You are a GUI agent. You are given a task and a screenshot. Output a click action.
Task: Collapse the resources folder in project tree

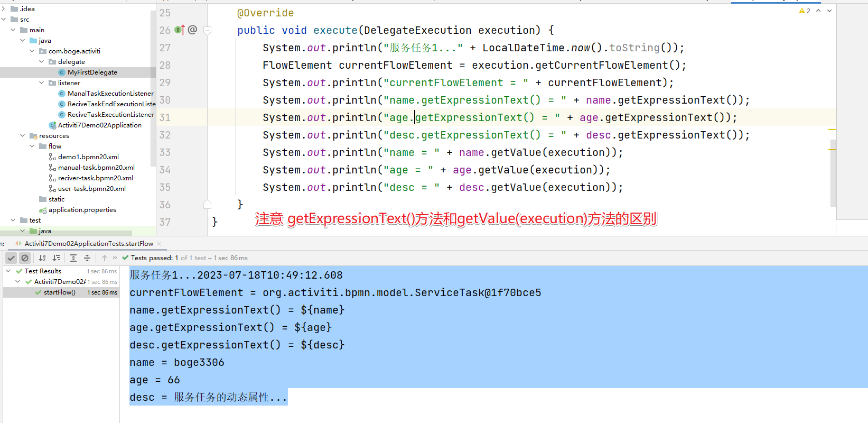click(23, 136)
